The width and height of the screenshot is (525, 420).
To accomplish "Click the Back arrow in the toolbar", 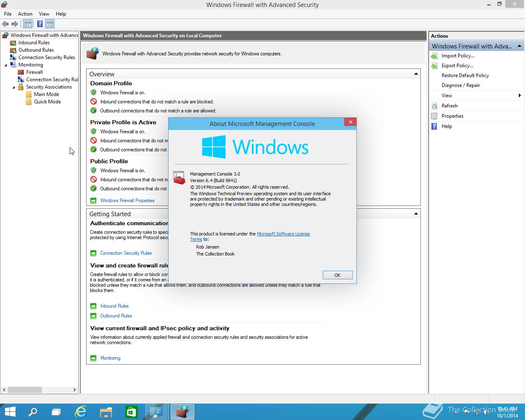I will tap(5, 24).
